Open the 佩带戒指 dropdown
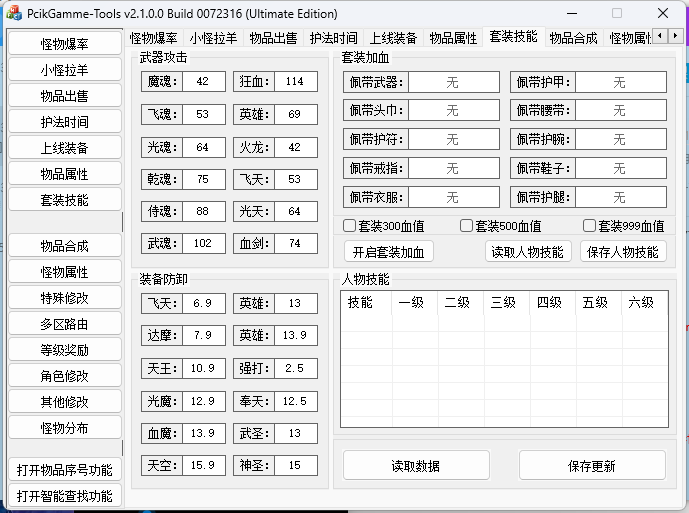Viewport: 689px width, 513px height. click(453, 168)
